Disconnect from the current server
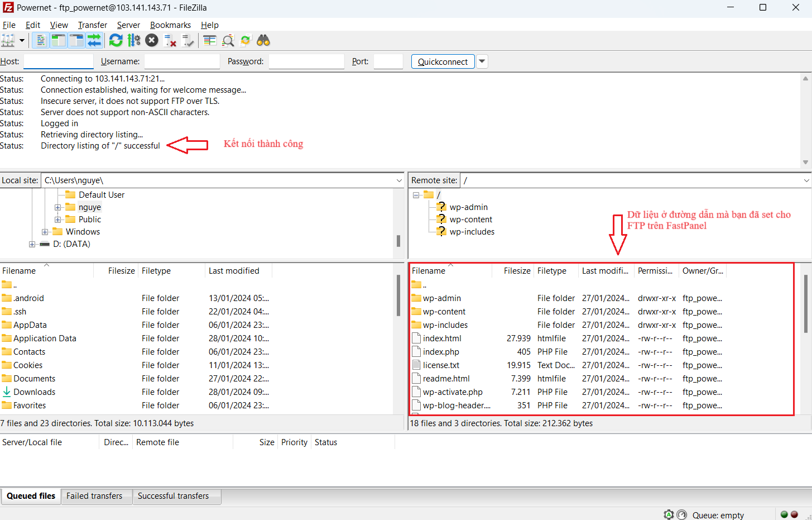Image resolution: width=812 pixels, height=520 pixels. (x=170, y=40)
